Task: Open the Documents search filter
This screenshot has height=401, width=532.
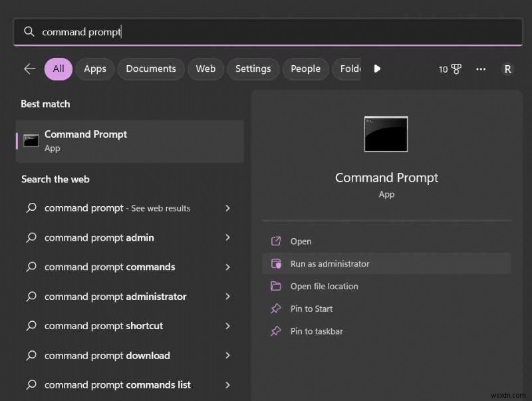Action: pyautogui.click(x=150, y=68)
